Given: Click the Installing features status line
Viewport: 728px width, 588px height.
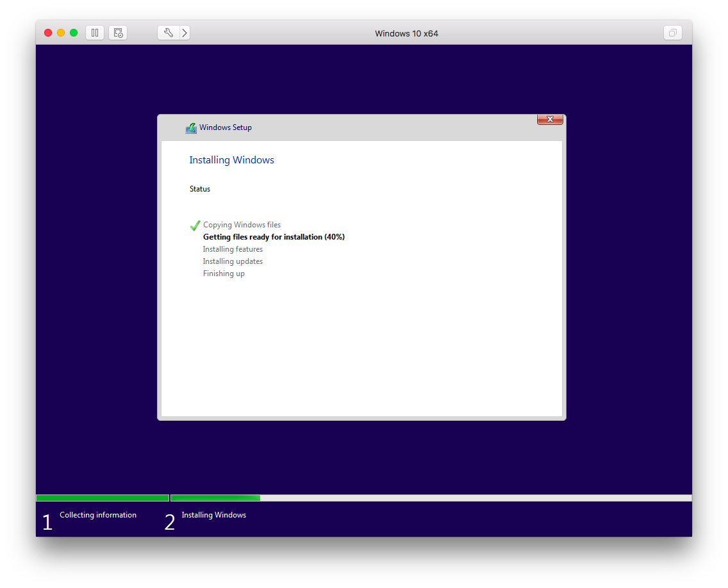Looking at the screenshot, I should 233,249.
